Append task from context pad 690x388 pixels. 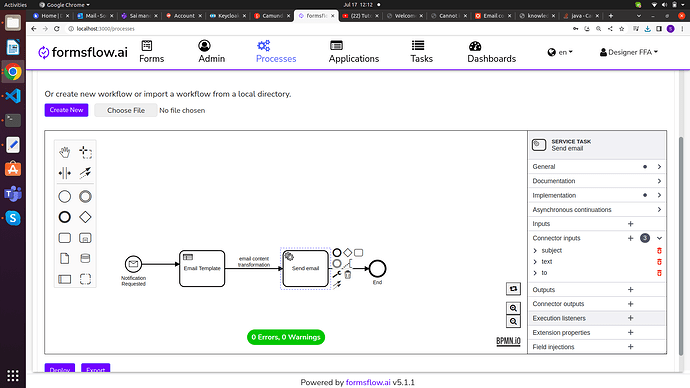click(x=359, y=253)
